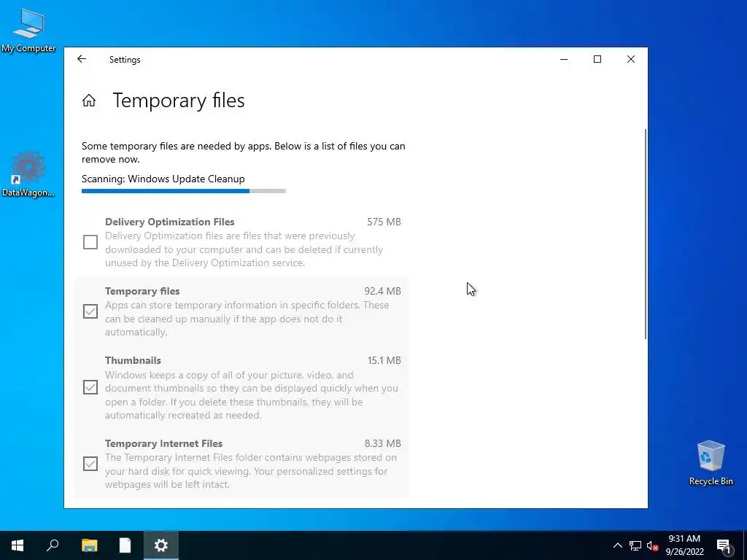The width and height of the screenshot is (747, 560).
Task: Click the 8.33 MB size value
Action: click(x=382, y=443)
